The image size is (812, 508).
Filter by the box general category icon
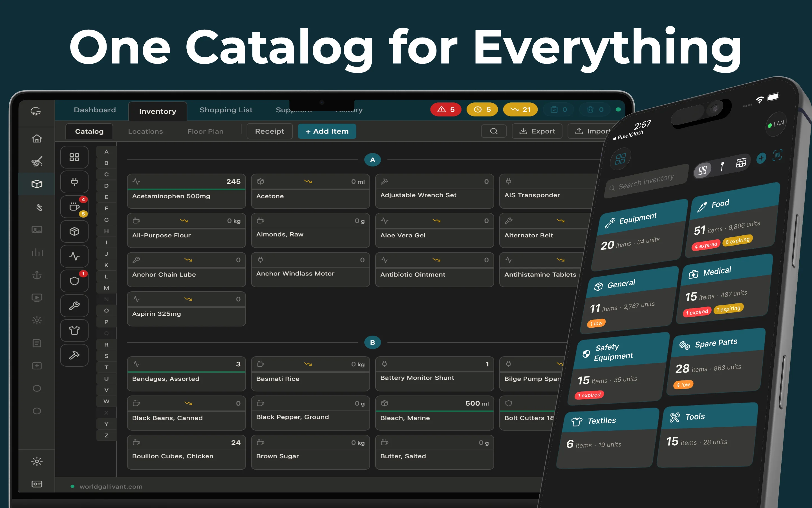[74, 231]
